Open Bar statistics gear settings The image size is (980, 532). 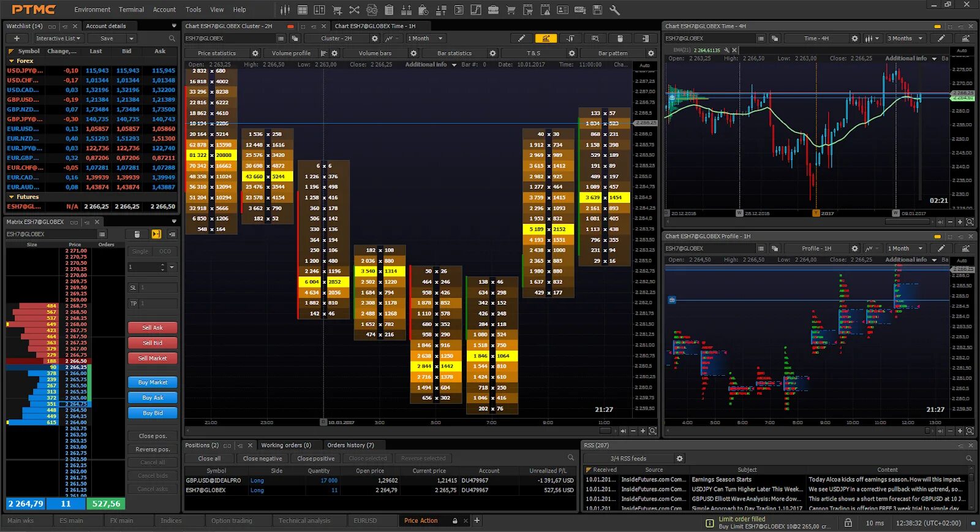coord(492,53)
